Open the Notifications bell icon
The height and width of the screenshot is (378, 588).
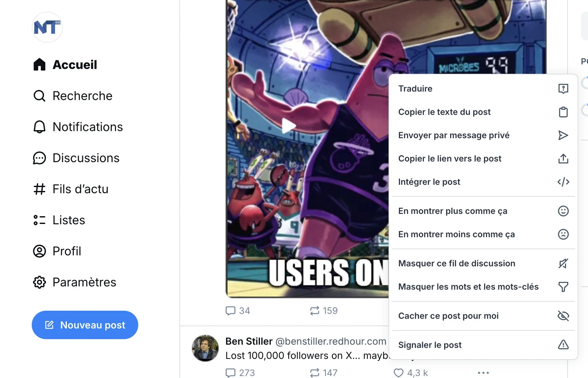coord(40,127)
